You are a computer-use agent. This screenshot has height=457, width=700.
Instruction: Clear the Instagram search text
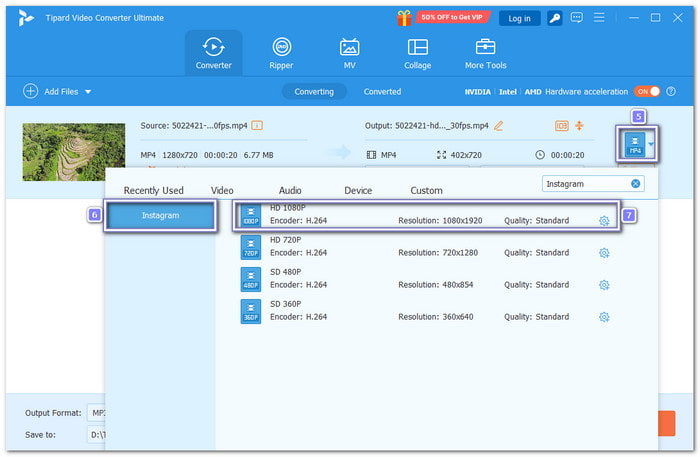[x=635, y=184]
